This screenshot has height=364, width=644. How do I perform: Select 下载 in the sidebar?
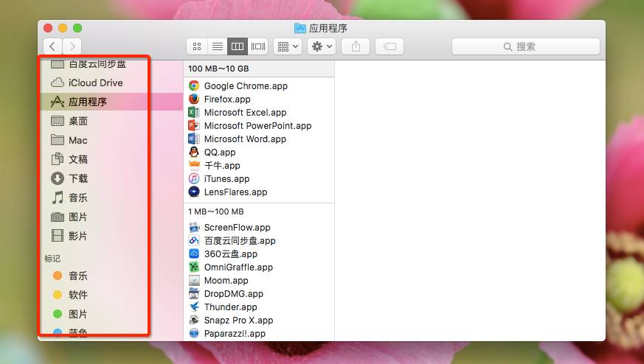tap(78, 178)
